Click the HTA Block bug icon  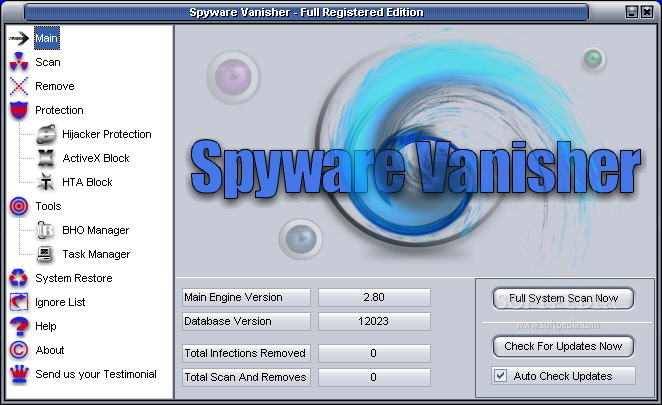click(x=46, y=182)
